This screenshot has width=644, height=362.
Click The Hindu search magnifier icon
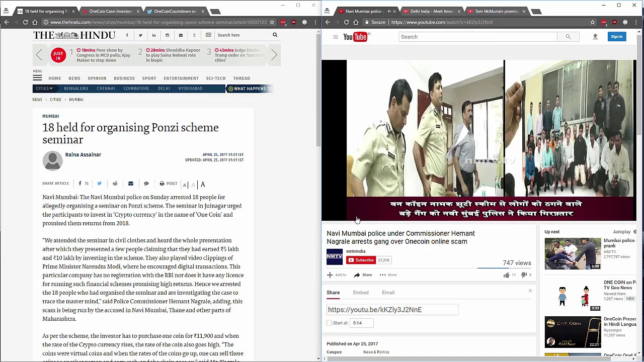click(x=275, y=35)
